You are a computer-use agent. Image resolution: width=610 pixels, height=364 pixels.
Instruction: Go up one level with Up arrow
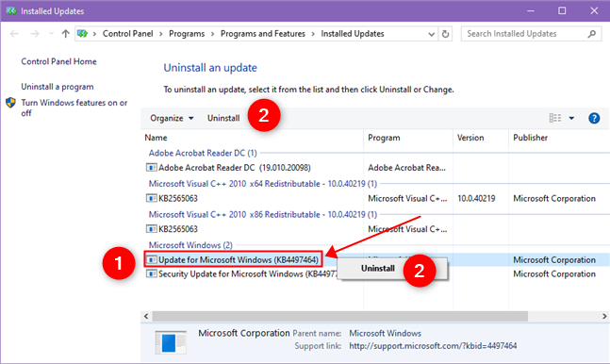[65, 34]
